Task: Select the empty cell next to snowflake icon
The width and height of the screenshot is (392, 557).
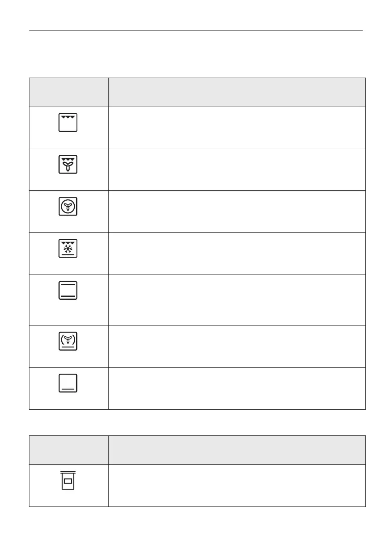Action: [x=237, y=253]
